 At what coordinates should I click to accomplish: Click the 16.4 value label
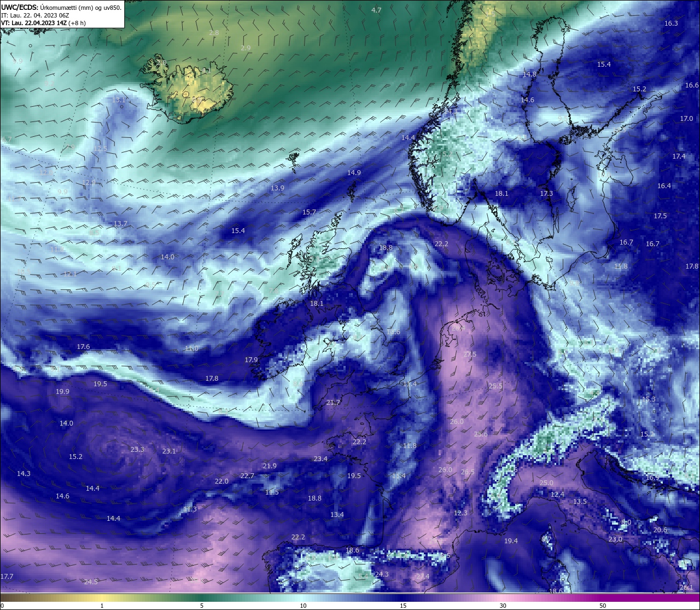(664, 186)
